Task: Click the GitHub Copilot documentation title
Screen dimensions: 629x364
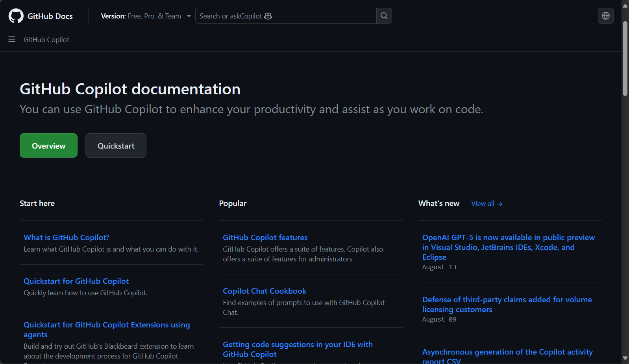Action: click(x=130, y=89)
